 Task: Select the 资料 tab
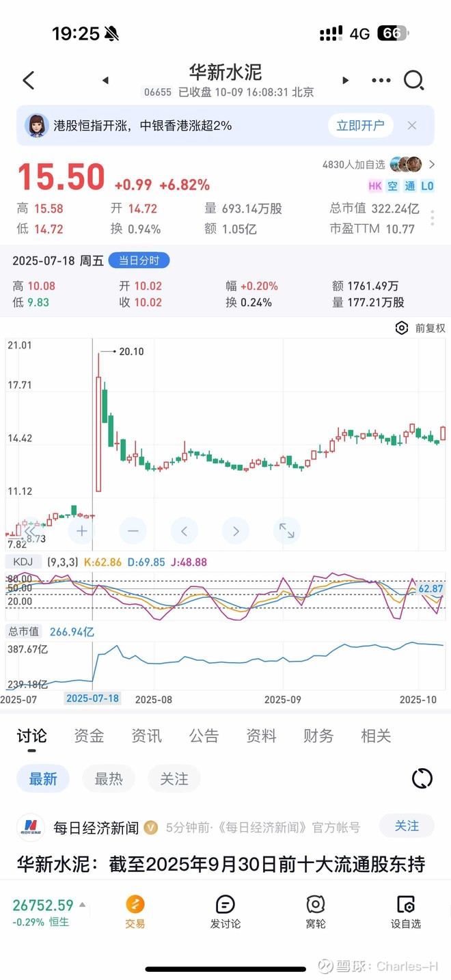coord(261,736)
